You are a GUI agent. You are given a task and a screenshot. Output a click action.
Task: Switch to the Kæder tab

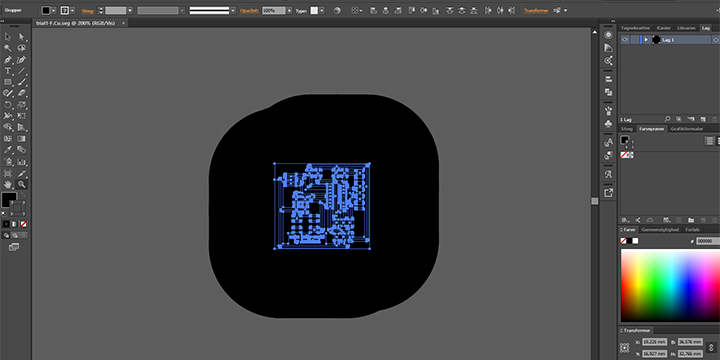[664, 28]
